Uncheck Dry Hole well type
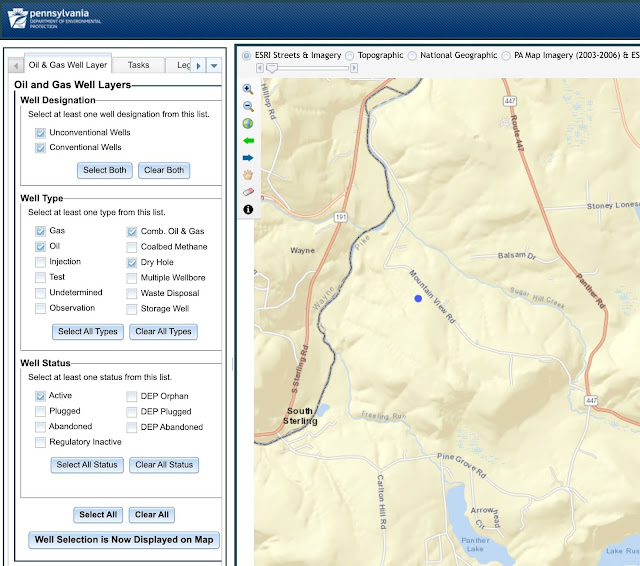This screenshot has height=566, width=640. (131, 263)
